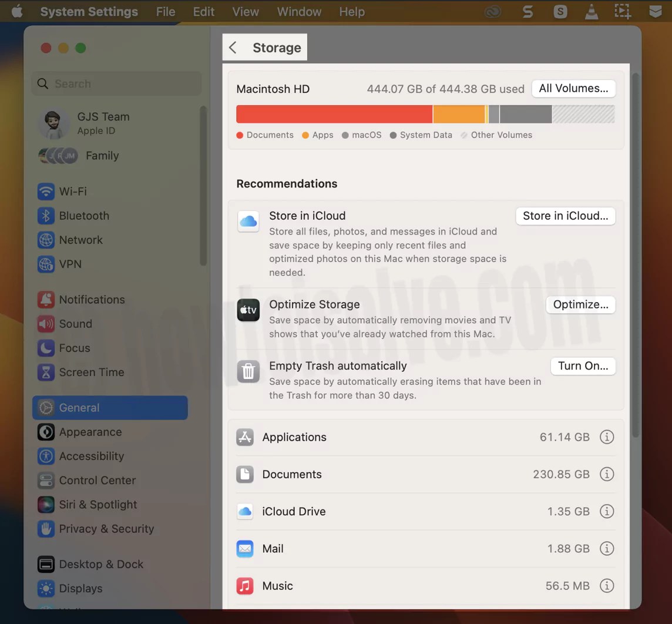This screenshot has width=672, height=624.
Task: Click the info button next to Applications
Action: tap(607, 437)
